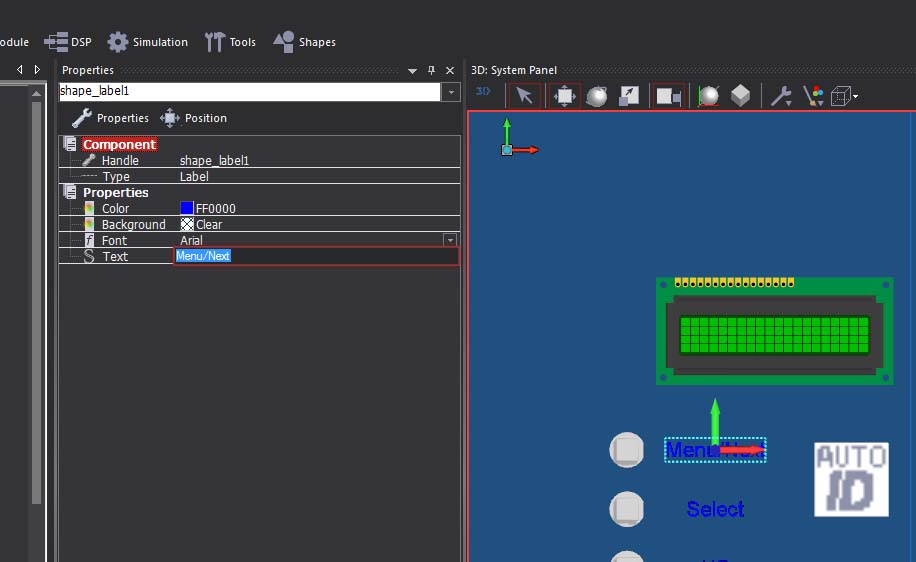Open the Simulation menu
The image size is (916, 562).
click(148, 42)
